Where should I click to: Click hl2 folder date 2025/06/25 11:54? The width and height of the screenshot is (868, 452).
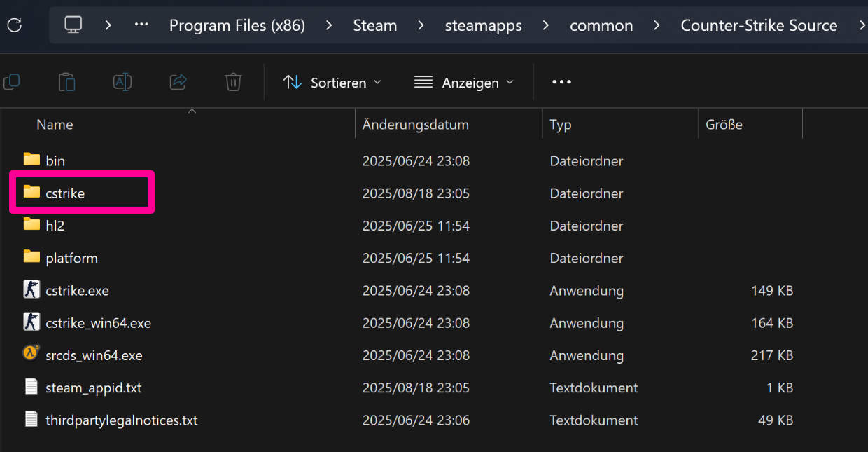click(416, 226)
